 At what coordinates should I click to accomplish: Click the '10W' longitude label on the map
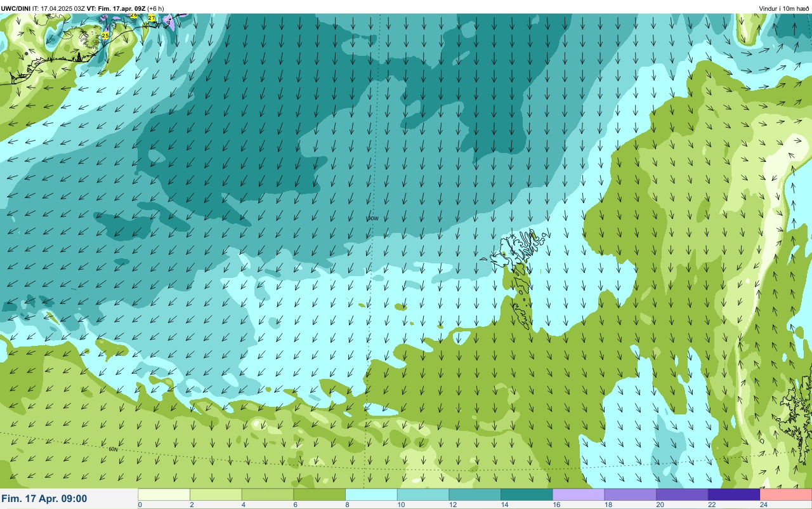pos(372,218)
